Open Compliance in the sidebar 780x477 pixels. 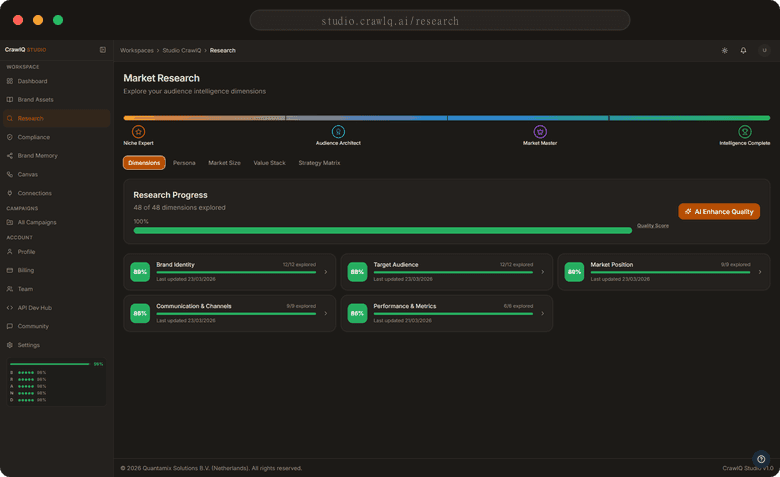coord(56,137)
